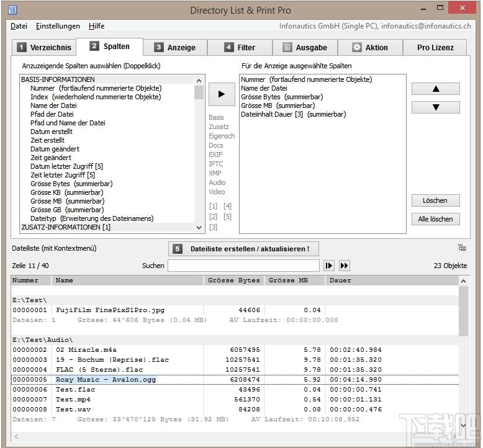
Task: Select file row 'FujiFilm FinePixS1Pro.jpg'
Action: [235, 310]
